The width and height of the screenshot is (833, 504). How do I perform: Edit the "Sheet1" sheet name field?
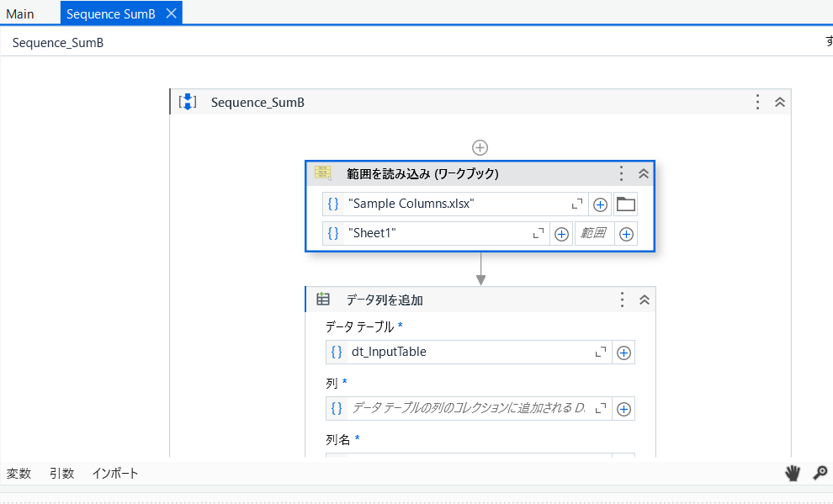click(436, 234)
